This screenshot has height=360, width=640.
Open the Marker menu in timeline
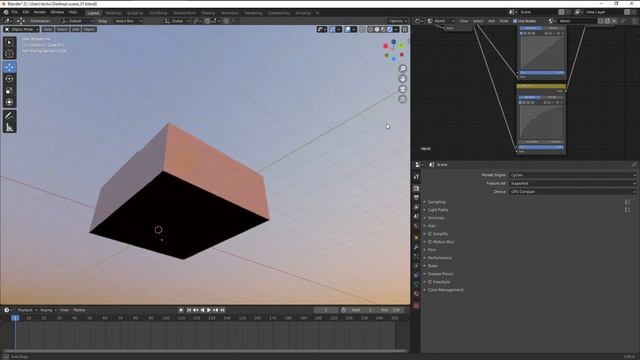click(x=80, y=310)
